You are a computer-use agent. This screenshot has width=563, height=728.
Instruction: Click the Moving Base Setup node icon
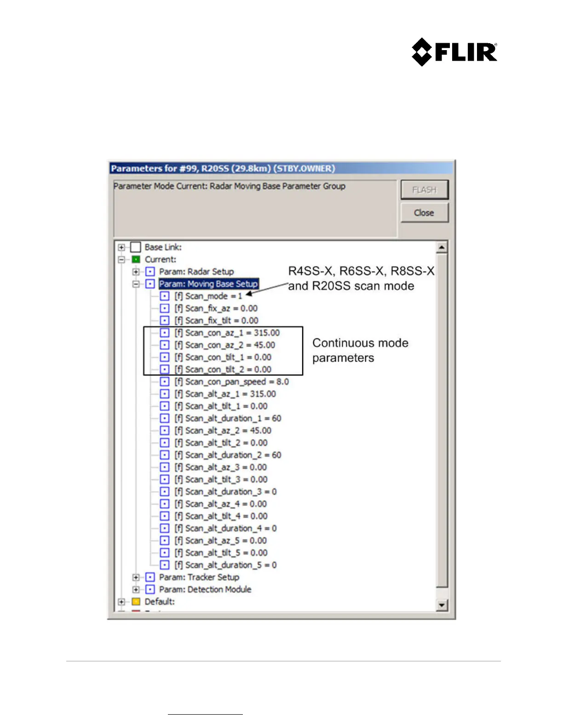[150, 284]
